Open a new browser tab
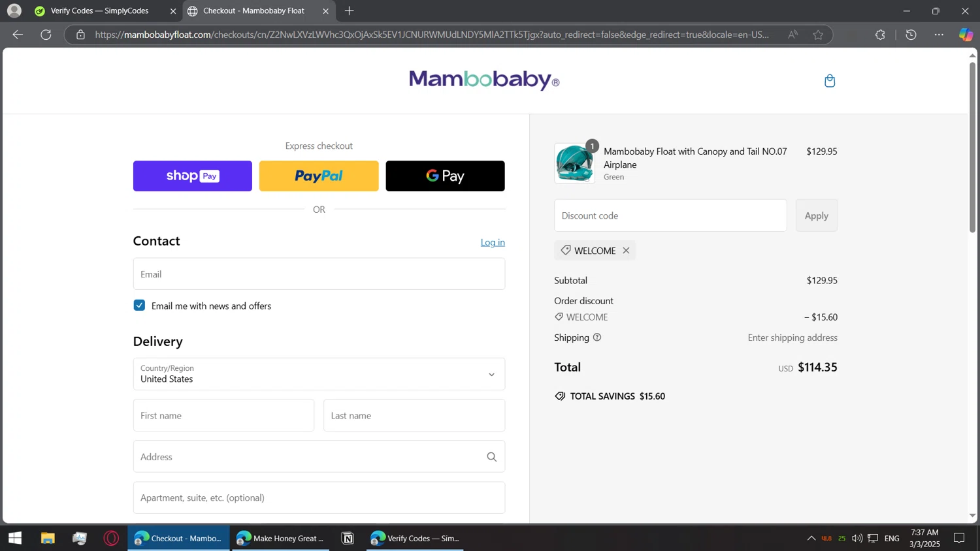Image resolution: width=980 pixels, height=551 pixels. pyautogui.click(x=350, y=10)
